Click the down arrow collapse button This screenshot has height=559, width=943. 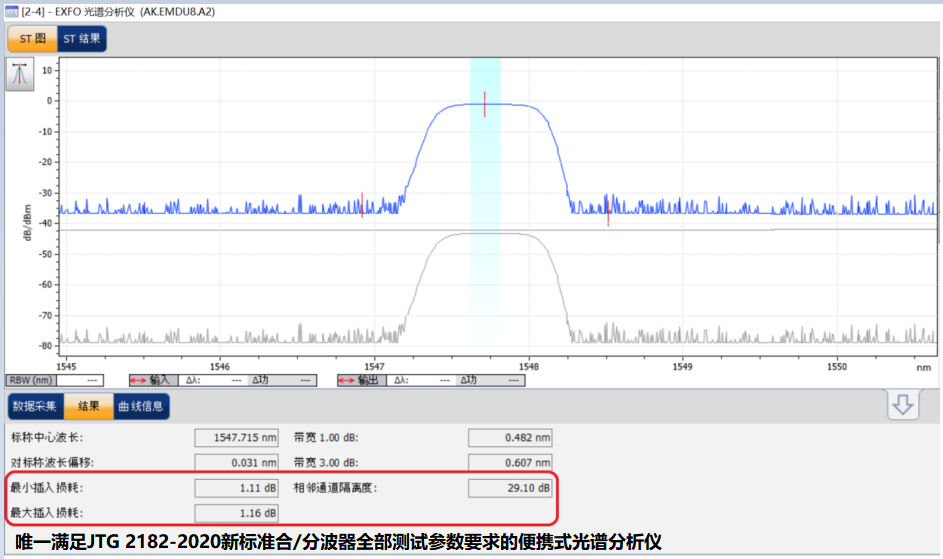pyautogui.click(x=903, y=405)
